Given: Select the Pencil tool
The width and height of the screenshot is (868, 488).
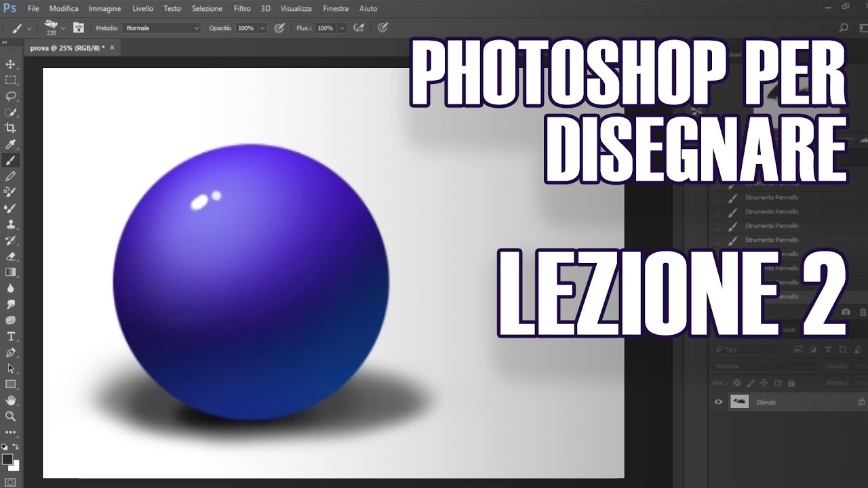Looking at the screenshot, I should (x=11, y=176).
